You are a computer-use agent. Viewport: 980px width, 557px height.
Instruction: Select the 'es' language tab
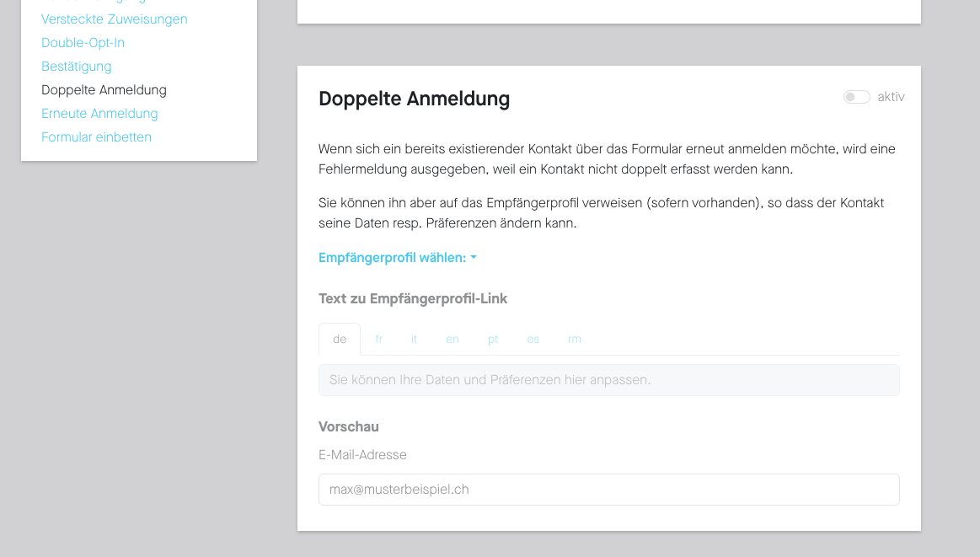coord(533,339)
